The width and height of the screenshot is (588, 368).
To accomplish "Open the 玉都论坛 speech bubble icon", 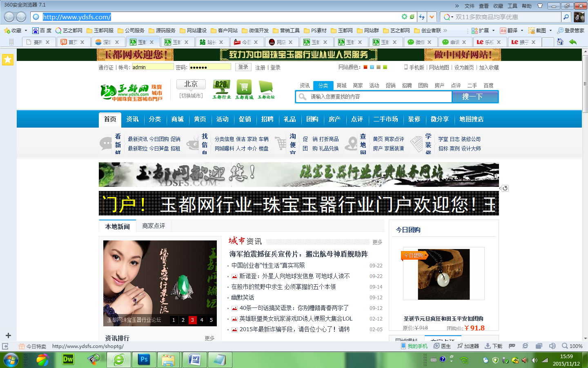I will [x=266, y=90].
